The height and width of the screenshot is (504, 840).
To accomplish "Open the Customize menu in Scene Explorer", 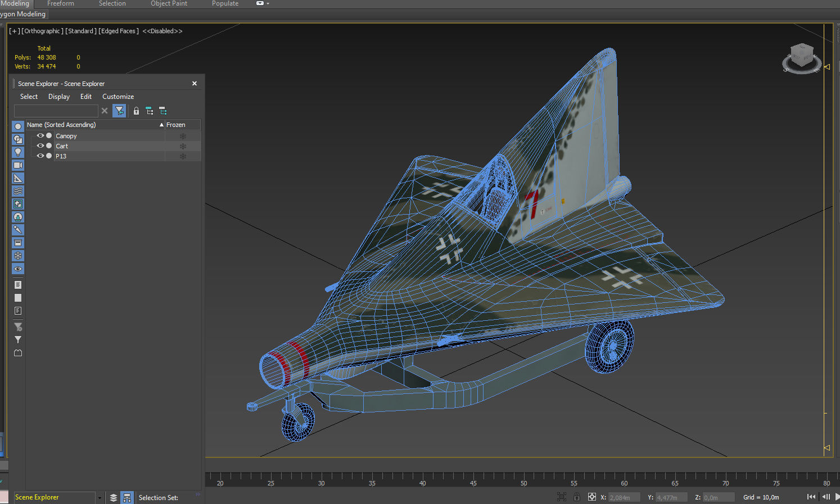I will 118,97.
